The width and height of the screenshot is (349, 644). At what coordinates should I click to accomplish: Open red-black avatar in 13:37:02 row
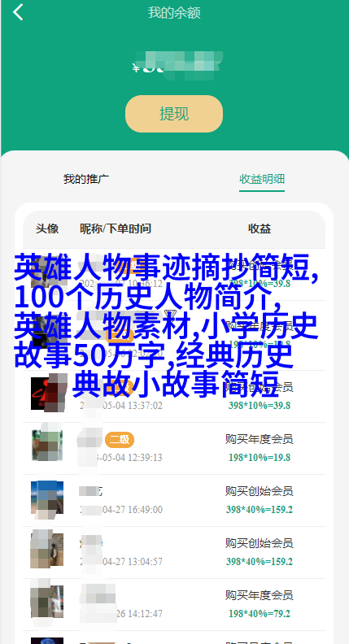point(47,394)
